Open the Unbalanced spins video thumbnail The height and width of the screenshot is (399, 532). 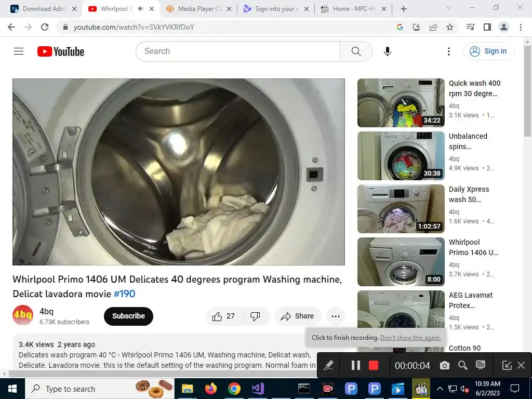pos(401,156)
